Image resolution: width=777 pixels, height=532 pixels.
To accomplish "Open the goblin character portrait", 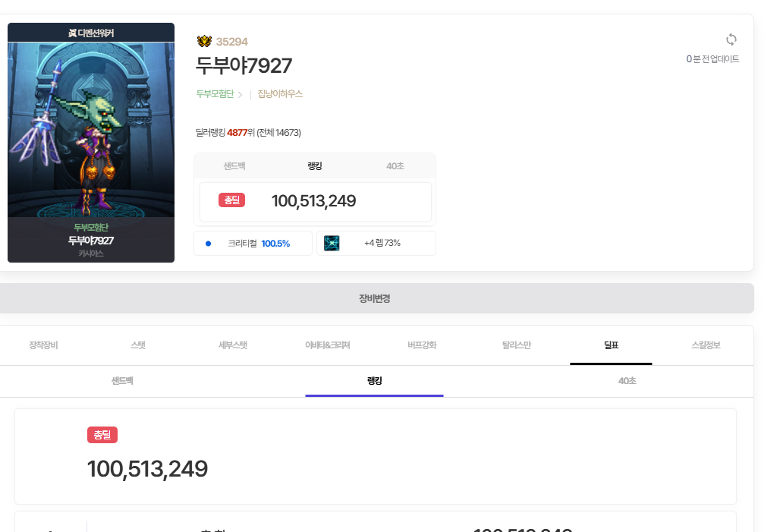I will point(91,130).
